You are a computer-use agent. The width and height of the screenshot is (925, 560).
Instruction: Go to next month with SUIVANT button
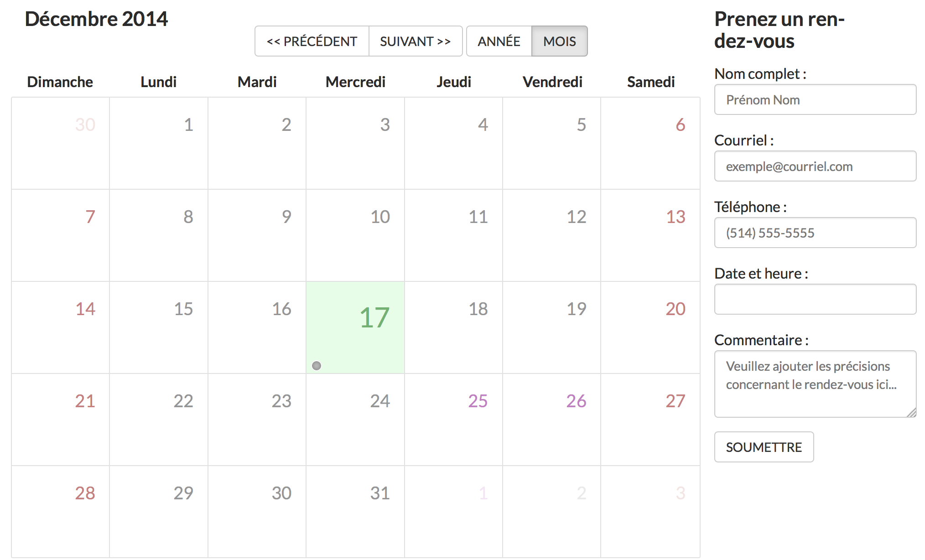[416, 41]
